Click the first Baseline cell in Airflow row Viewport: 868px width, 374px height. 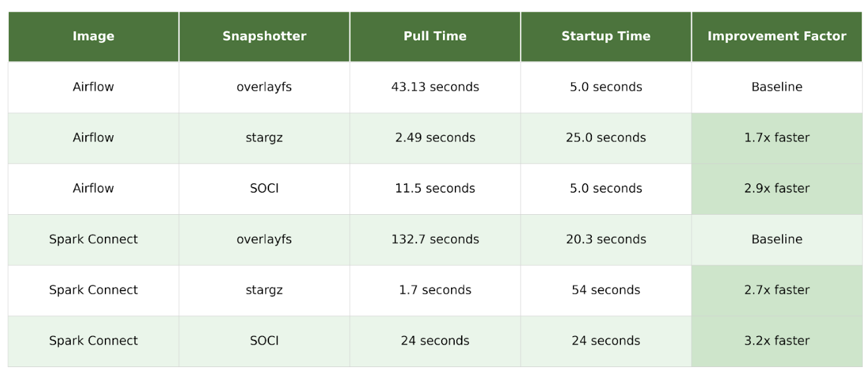776,87
